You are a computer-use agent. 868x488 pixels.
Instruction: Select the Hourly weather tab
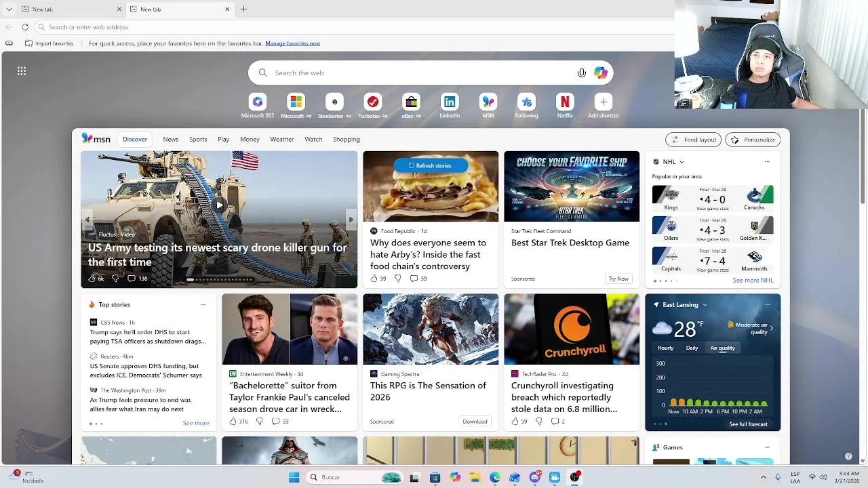(x=666, y=348)
